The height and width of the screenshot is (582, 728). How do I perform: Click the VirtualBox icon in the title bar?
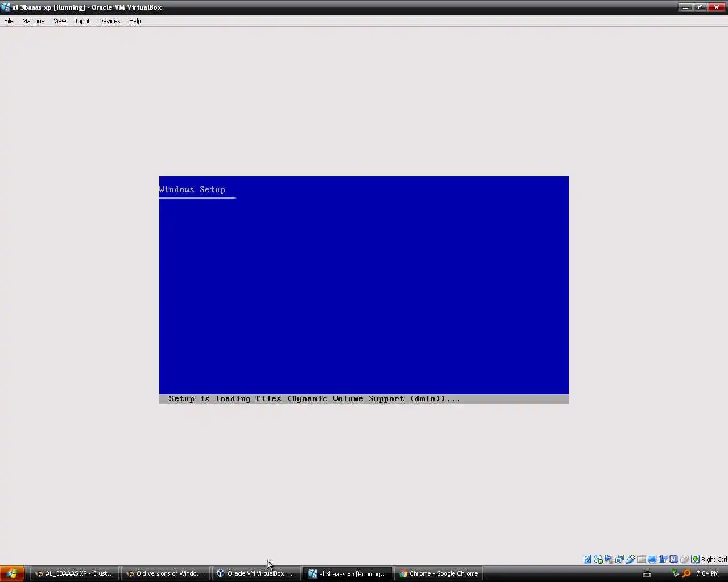click(6, 7)
